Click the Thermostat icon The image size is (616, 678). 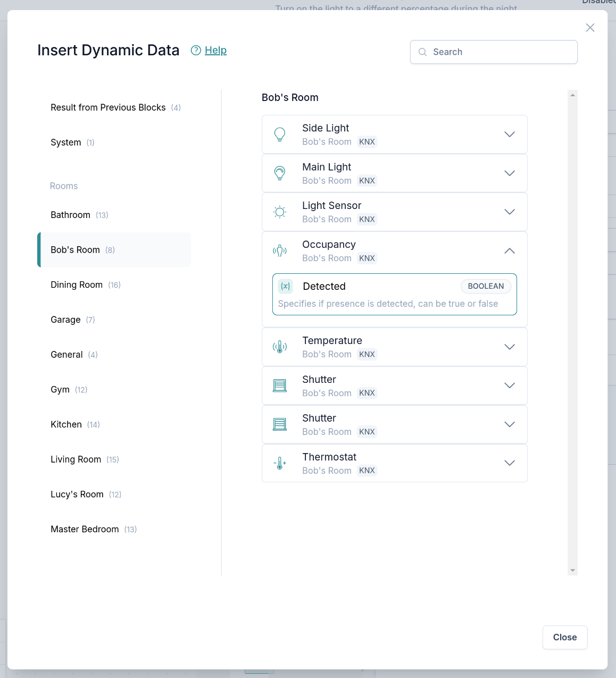[x=280, y=463]
